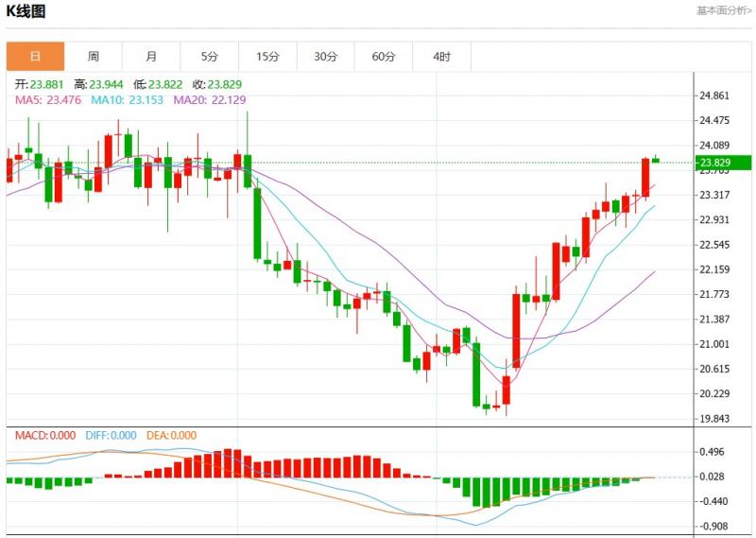Image resolution: width=756 pixels, height=538 pixels.
Task: Click the K线图 panel title
Action: click(26, 11)
